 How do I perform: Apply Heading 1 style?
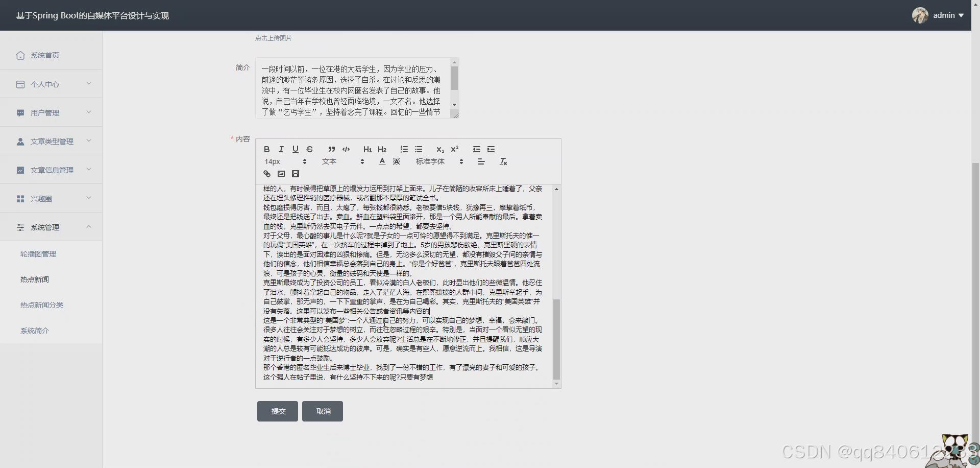click(367, 149)
